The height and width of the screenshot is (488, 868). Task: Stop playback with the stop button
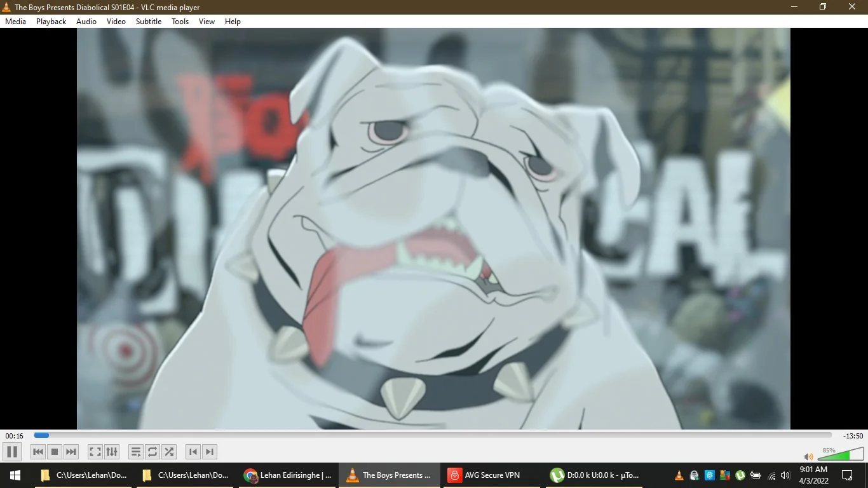(55, 452)
